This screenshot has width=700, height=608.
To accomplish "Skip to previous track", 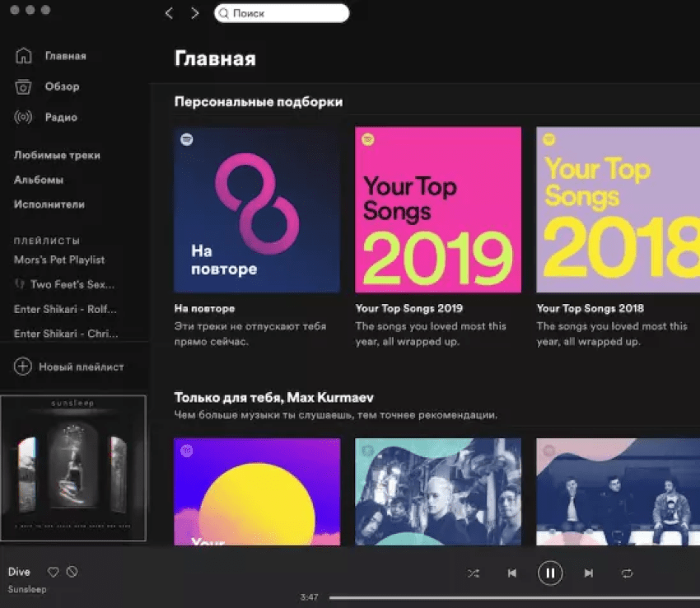I will click(x=512, y=573).
